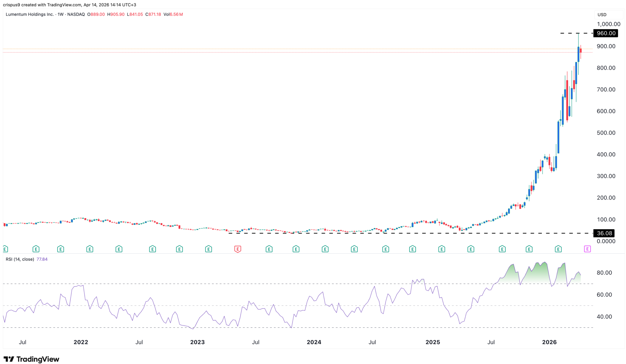Image resolution: width=626 pixels, height=364 pixels.
Task: Click the red earnings E marker
Action: 237,249
